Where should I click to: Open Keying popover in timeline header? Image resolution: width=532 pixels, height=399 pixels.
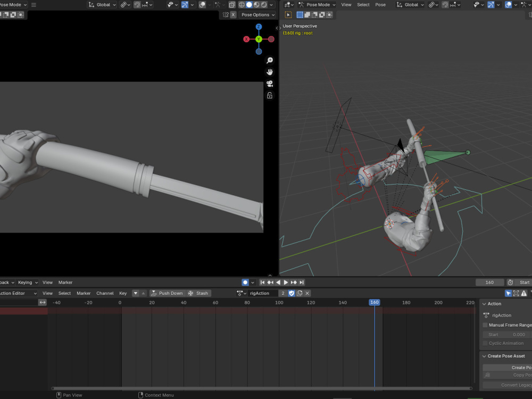click(28, 282)
